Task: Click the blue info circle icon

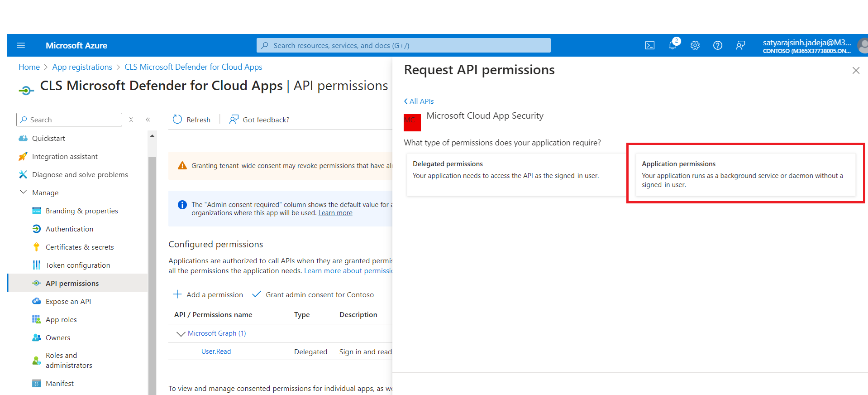Action: click(x=182, y=205)
